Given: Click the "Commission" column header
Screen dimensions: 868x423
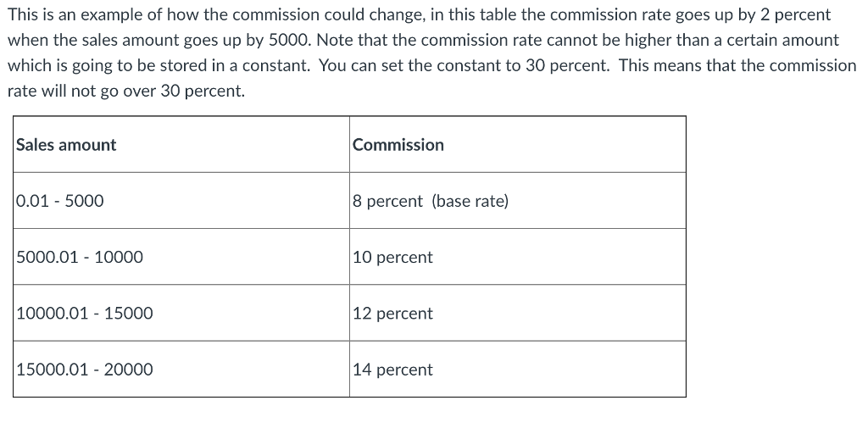Looking at the screenshot, I should (518, 144).
